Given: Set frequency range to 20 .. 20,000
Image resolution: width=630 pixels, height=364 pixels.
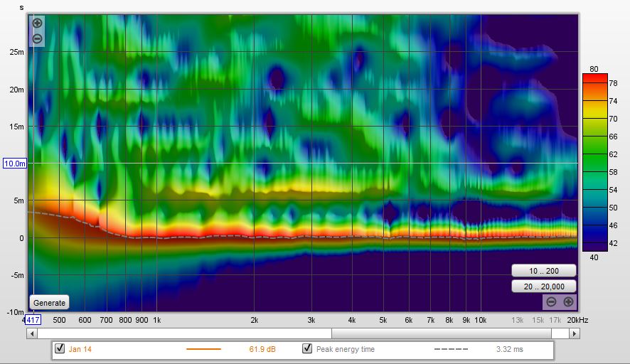Looking at the screenshot, I should (544, 287).
